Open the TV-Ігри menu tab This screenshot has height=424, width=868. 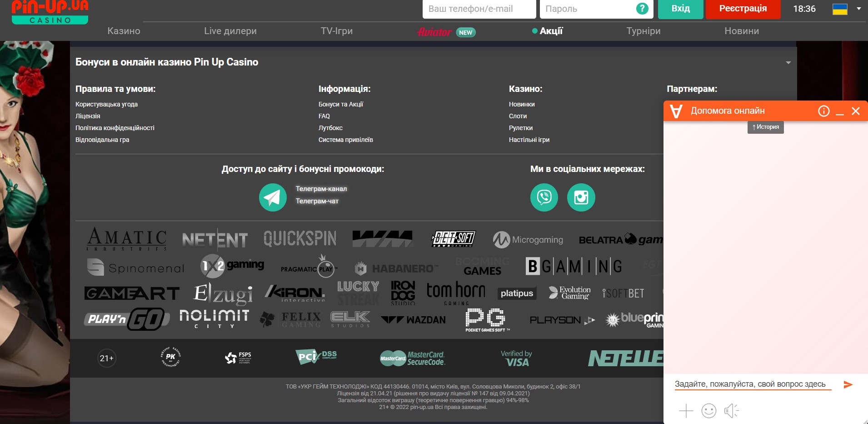coord(337,31)
